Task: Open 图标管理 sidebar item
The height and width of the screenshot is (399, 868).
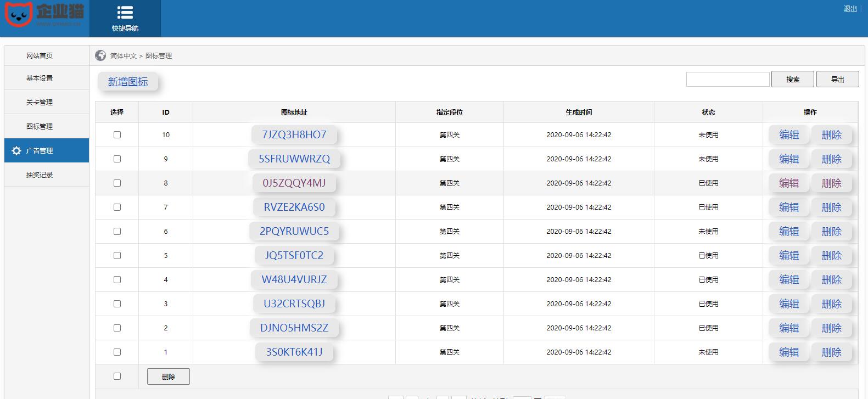Action: [x=40, y=126]
